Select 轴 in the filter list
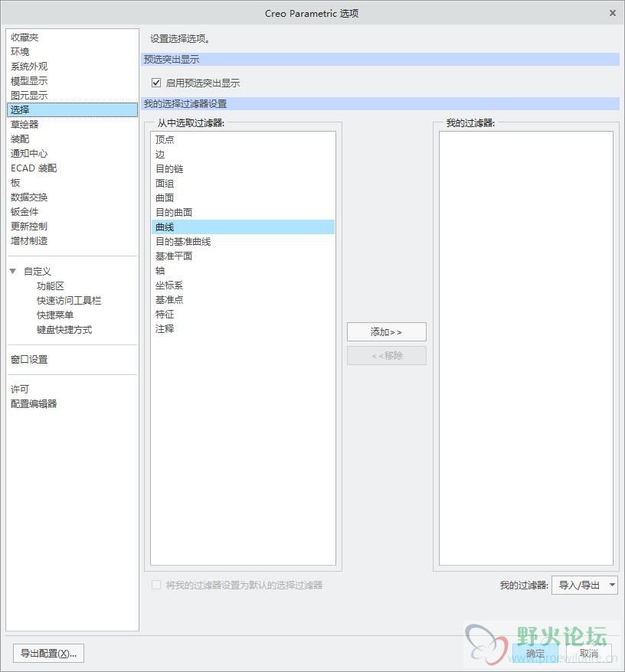Viewport: 625px width, 672px height. [244, 271]
